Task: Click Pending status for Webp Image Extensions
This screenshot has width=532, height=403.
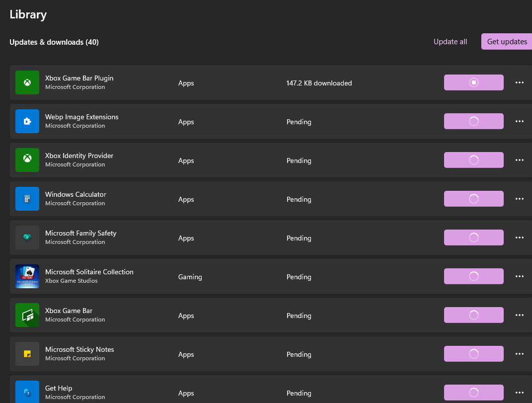Action: [x=299, y=122]
